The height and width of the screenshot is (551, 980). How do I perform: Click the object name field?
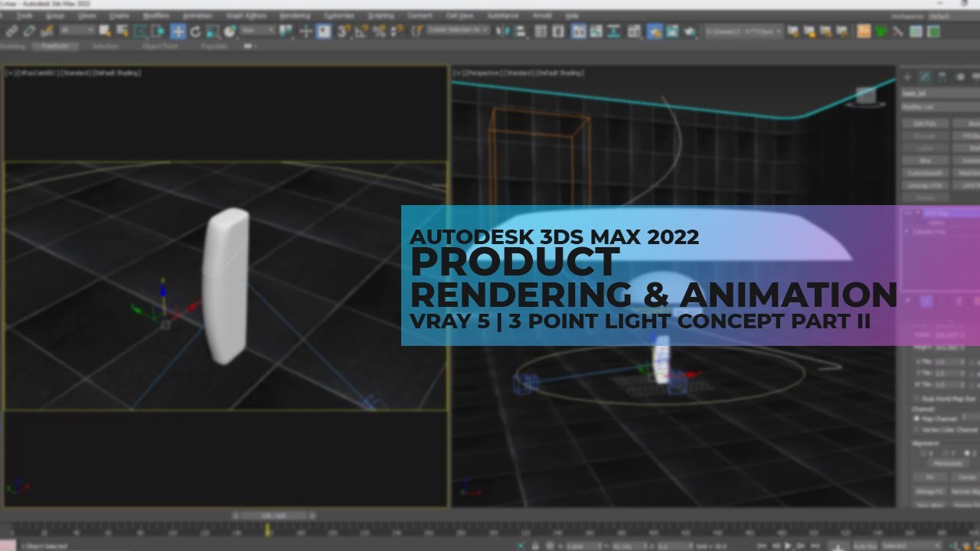coord(941,93)
